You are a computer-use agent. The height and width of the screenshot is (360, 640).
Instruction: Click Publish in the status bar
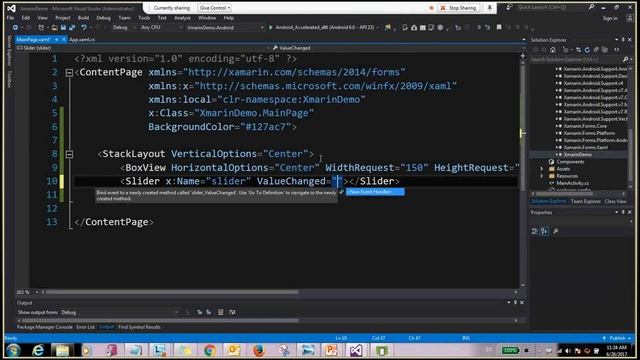(617, 338)
